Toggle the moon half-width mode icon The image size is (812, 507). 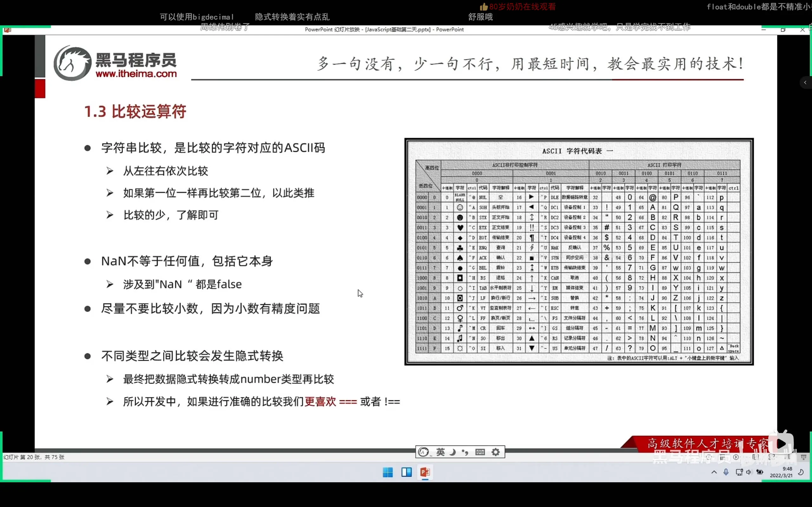[453, 452]
